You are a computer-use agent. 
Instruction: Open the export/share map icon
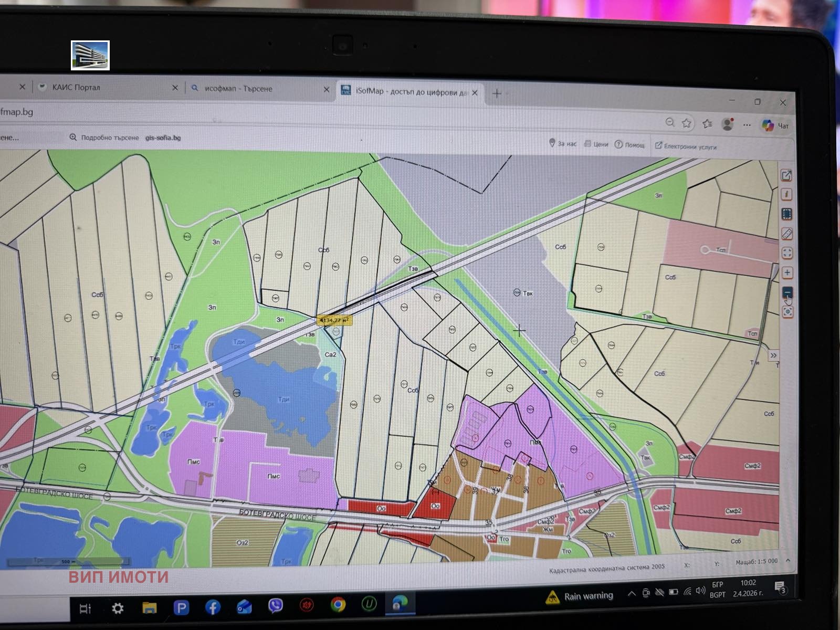click(786, 175)
